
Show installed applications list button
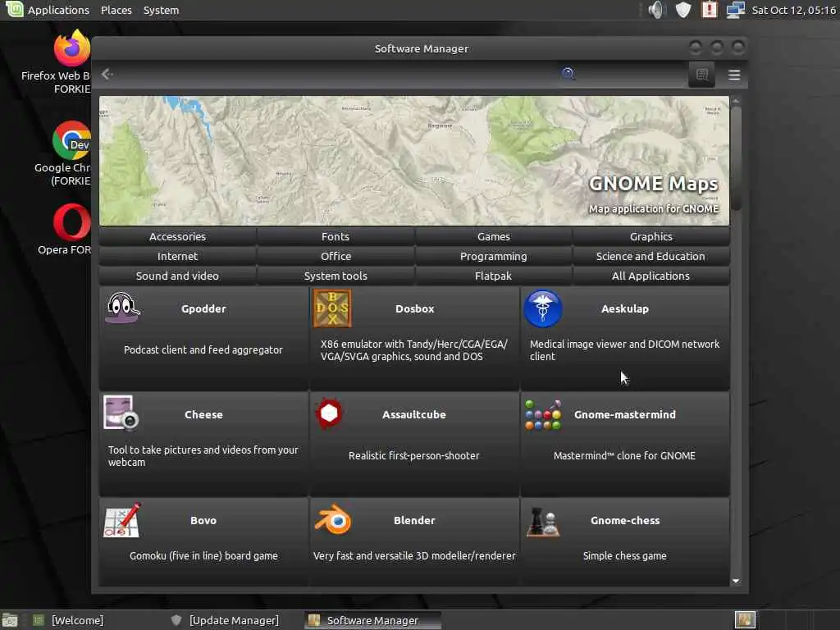[x=701, y=75]
